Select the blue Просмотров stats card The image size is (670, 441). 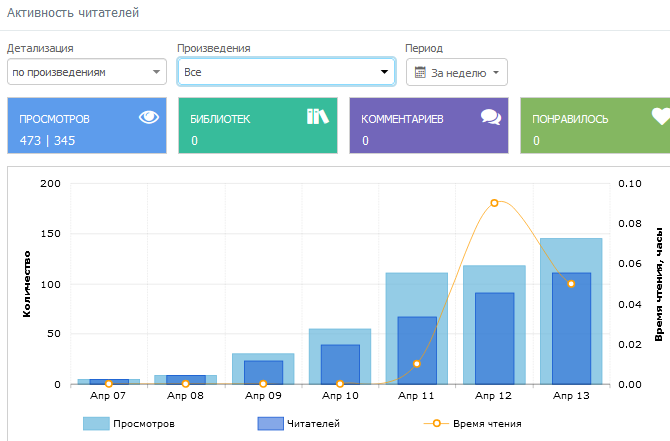point(86,126)
